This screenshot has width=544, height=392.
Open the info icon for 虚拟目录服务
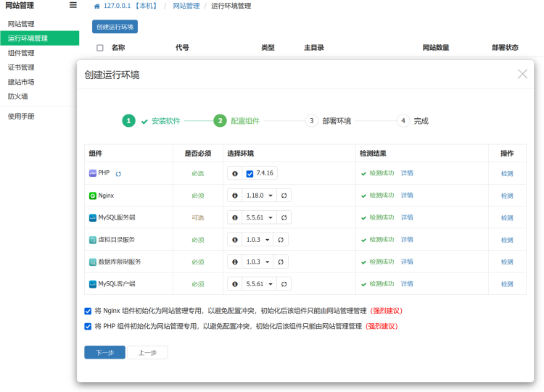click(235, 240)
